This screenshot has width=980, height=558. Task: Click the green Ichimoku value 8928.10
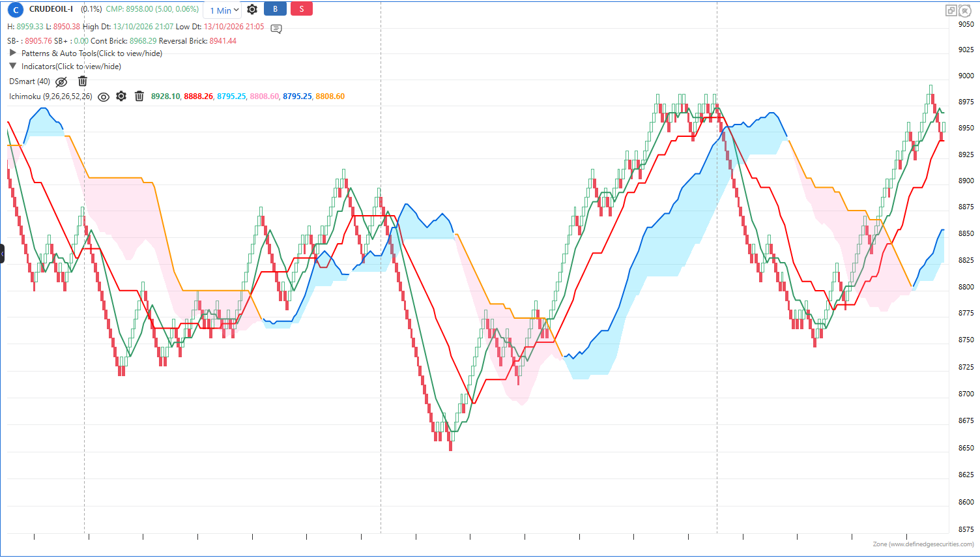coord(166,96)
